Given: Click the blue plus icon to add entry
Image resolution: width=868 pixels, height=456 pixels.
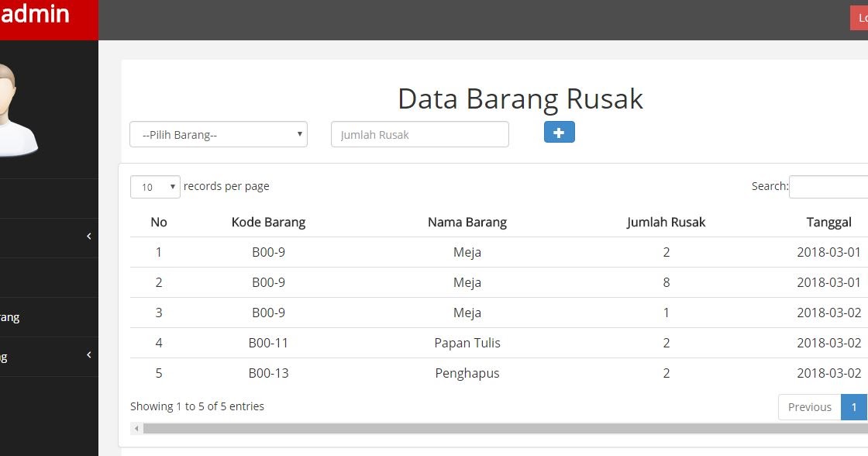Looking at the screenshot, I should point(559,133).
